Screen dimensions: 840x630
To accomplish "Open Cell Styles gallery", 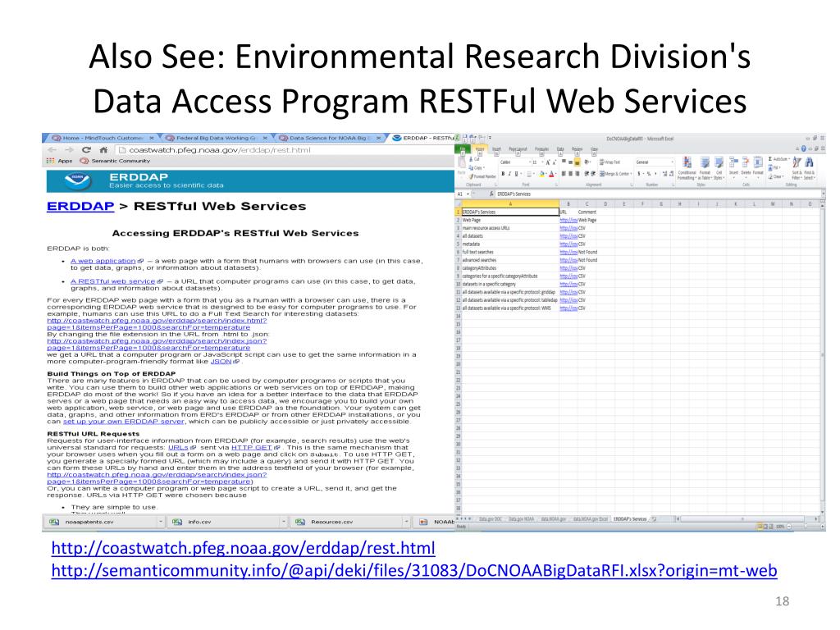I will click(x=719, y=168).
